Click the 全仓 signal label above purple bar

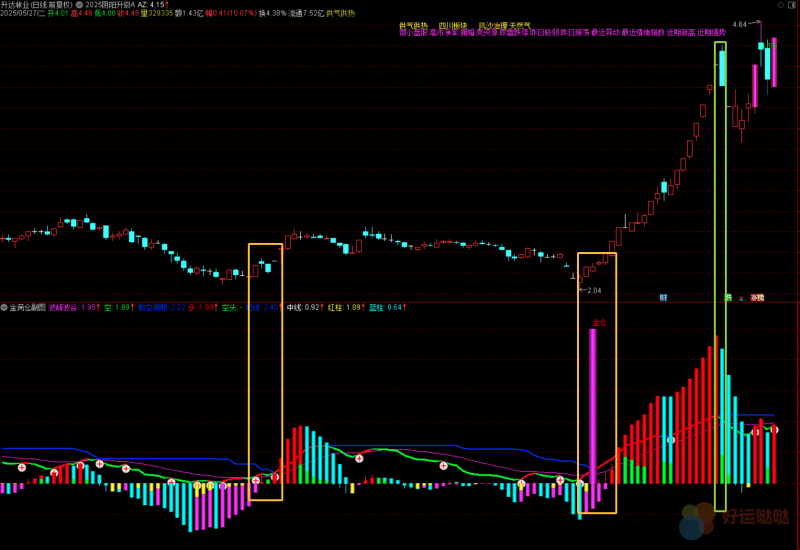pos(599,322)
